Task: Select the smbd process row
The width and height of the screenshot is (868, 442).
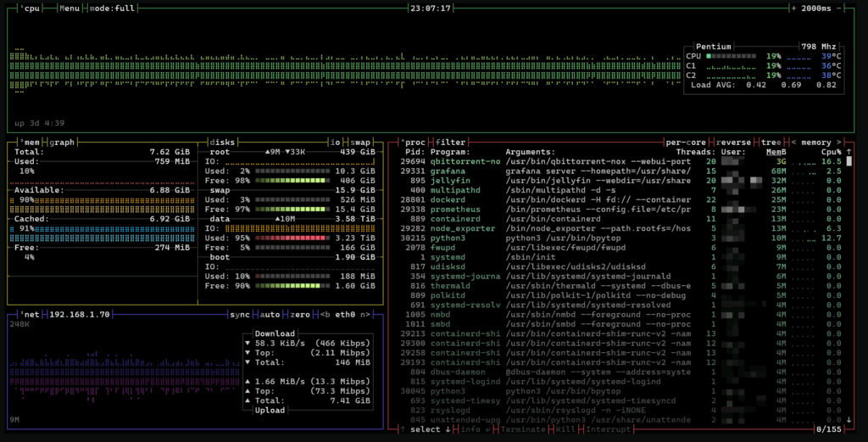Action: [621, 324]
